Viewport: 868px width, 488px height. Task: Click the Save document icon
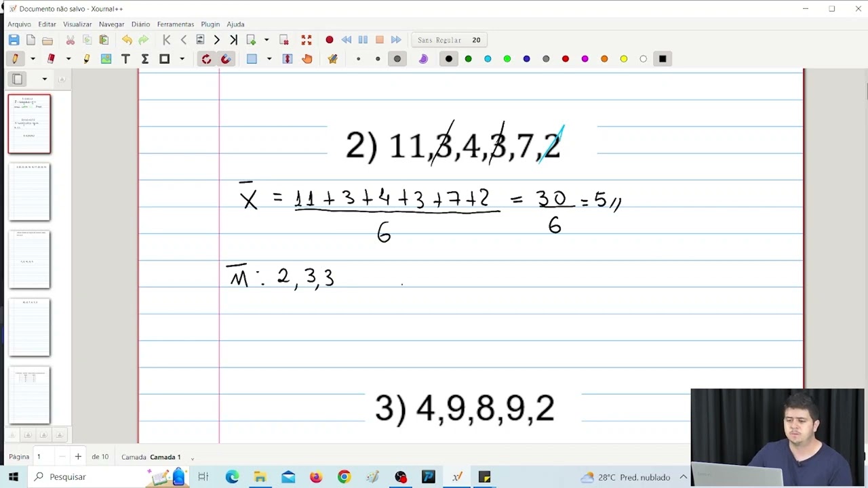[14, 40]
